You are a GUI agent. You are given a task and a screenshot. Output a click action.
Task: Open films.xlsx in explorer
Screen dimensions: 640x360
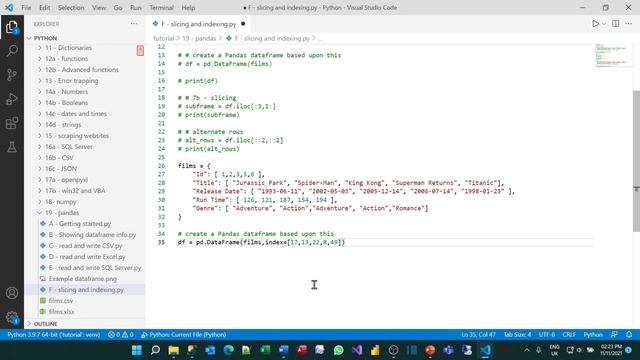click(85, 312)
